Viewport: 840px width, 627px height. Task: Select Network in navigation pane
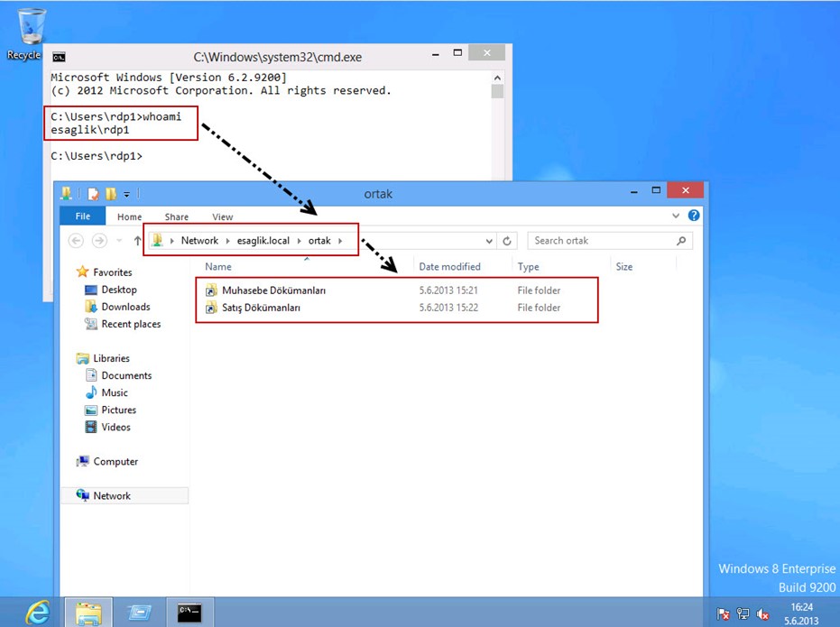[x=112, y=496]
